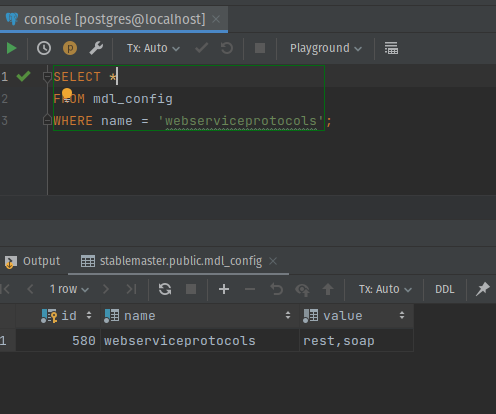
Task: Add a new row with plus icon
Action: pyautogui.click(x=224, y=289)
